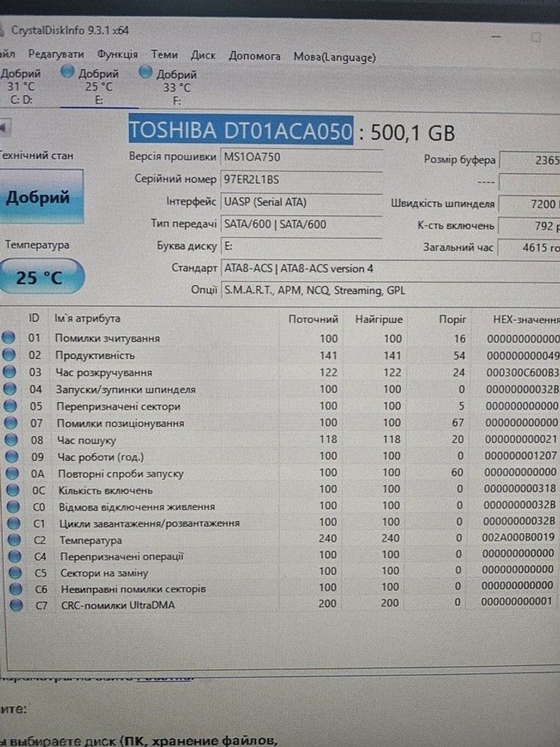This screenshot has width=560, height=747.
Task: Select the Відмова відключення живлення row
Action: click(281, 506)
